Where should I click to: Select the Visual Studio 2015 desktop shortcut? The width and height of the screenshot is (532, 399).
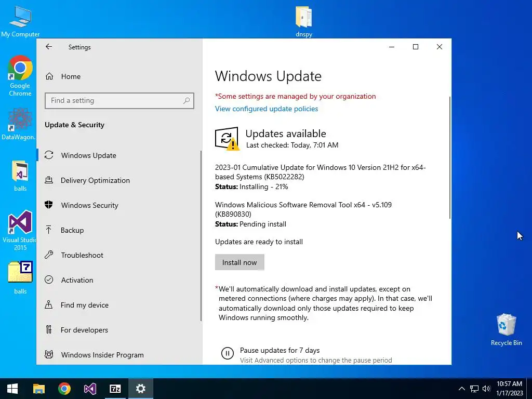point(20,231)
